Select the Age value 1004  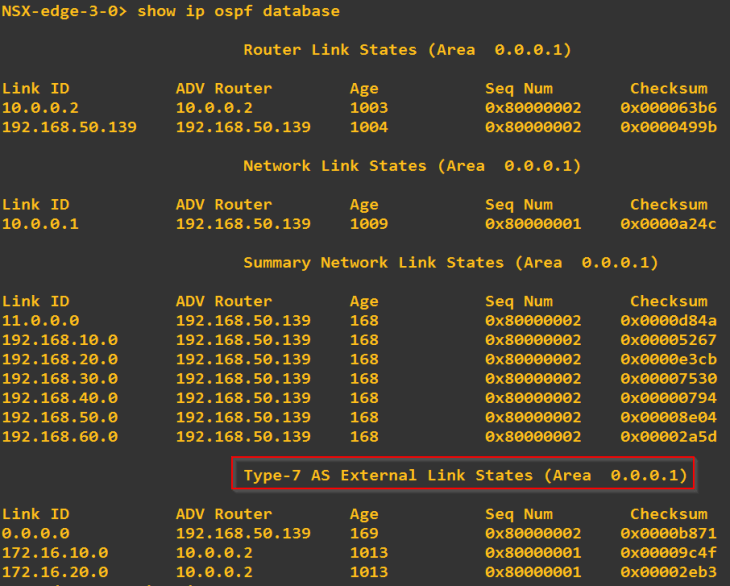coord(369,127)
